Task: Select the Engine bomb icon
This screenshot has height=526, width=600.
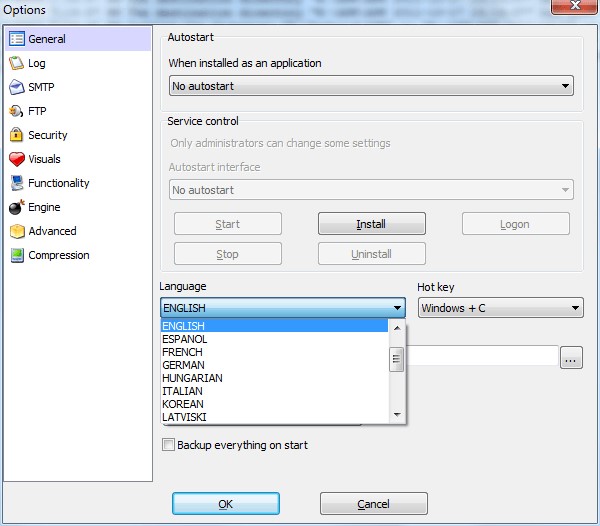Action: click(16, 207)
